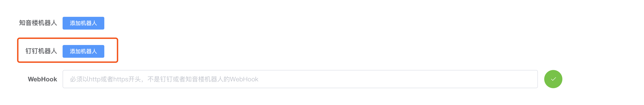This screenshot has height=105, width=644.
Task: Select the 添加机器人 button inside the orange box
Action: click(83, 51)
